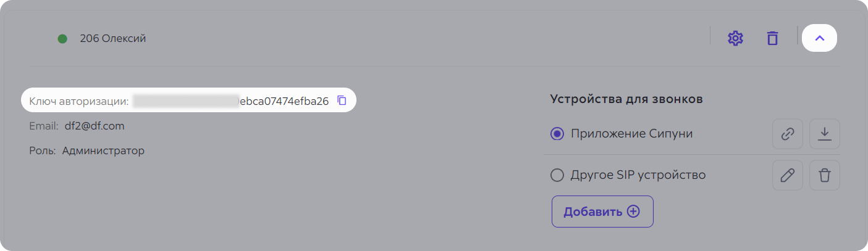The image size is (868, 251).
Task: Collapse the employee details card
Action: (x=819, y=38)
